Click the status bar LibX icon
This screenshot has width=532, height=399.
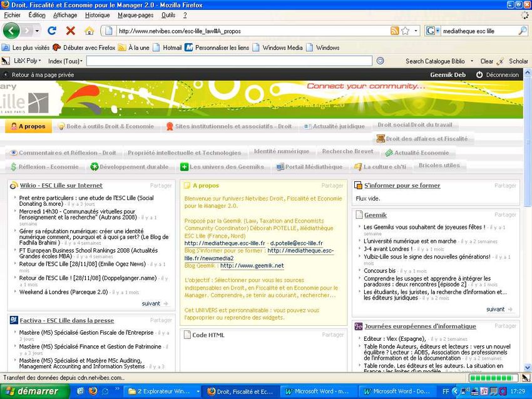[526, 378]
